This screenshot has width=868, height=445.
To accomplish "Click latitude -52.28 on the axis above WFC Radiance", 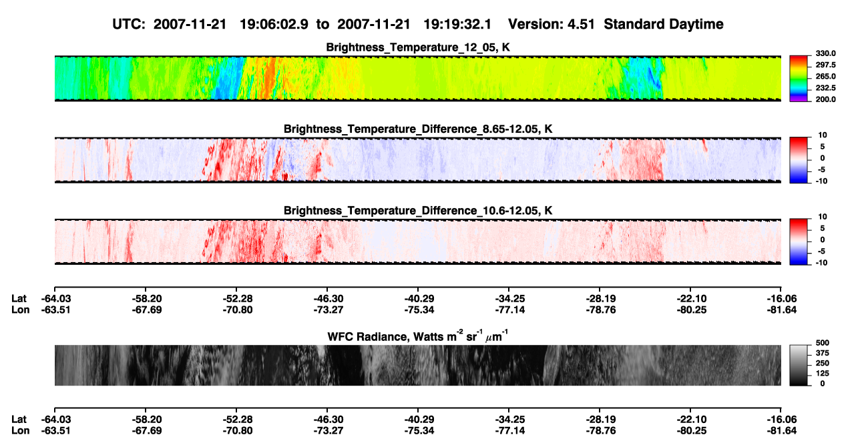I will point(237,299).
